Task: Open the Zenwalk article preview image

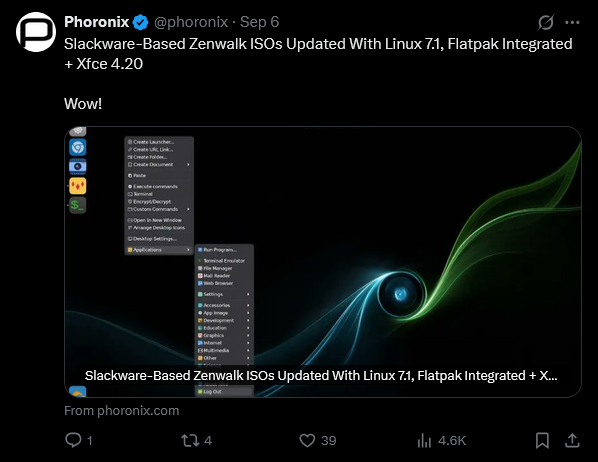Action: click(x=323, y=262)
